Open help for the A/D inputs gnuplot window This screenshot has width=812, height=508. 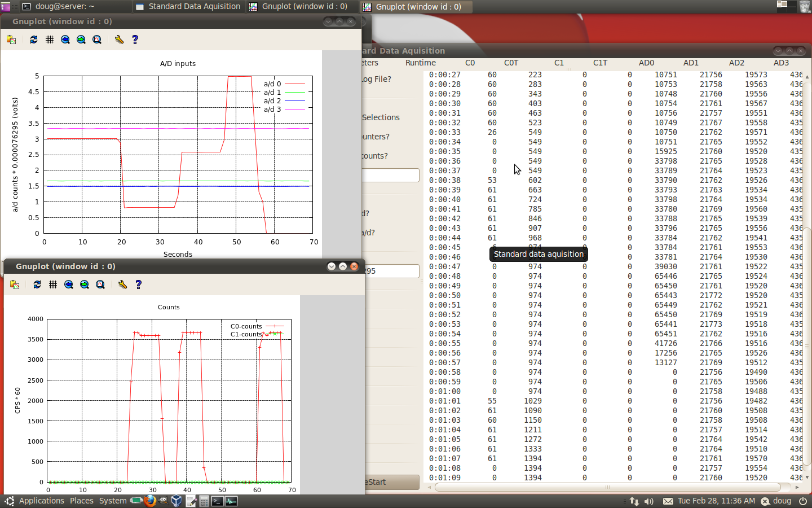tap(135, 40)
